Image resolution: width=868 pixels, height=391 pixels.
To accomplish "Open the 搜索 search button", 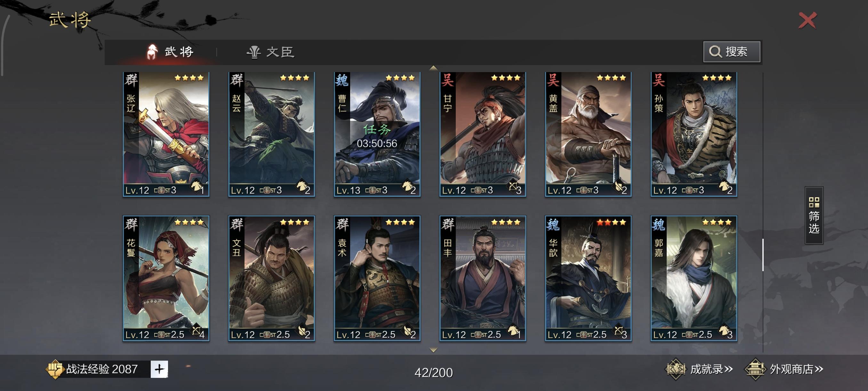I will [732, 52].
